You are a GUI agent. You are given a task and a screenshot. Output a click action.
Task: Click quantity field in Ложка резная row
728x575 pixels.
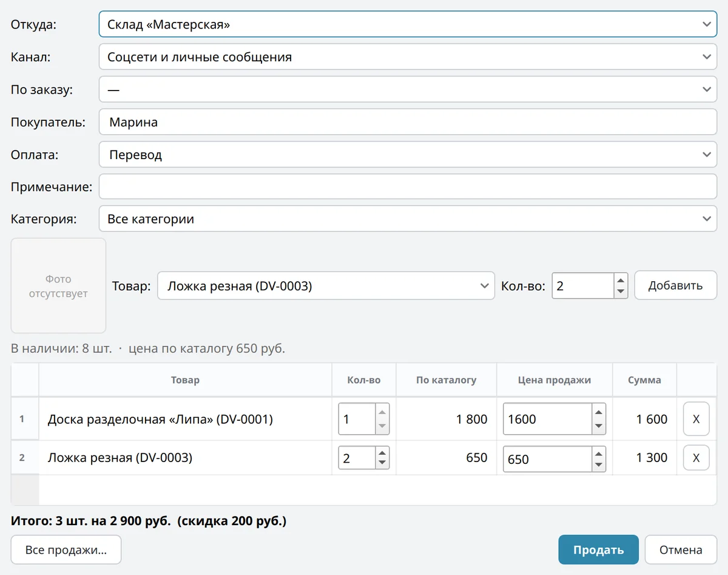[x=357, y=458]
